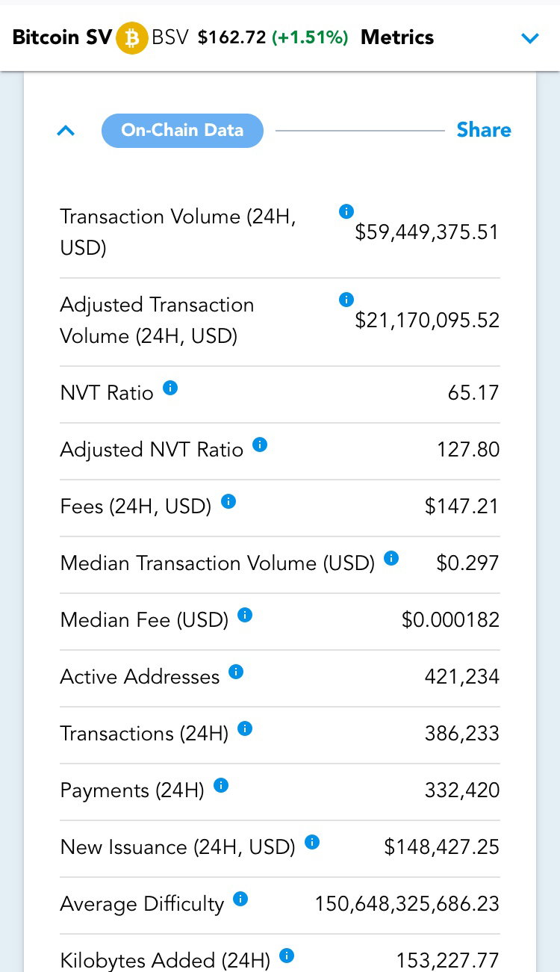Tap info icon beside Fees (24H, USD)
This screenshot has height=972, width=560.
(x=228, y=501)
